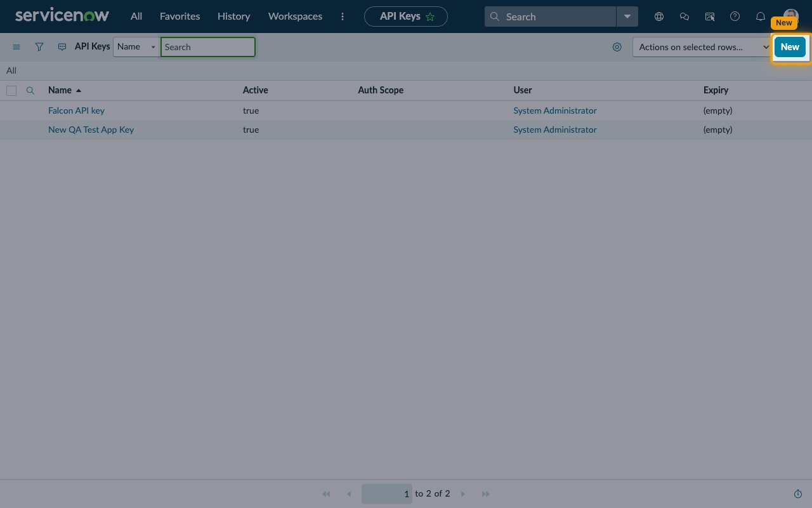The height and width of the screenshot is (508, 812).
Task: Click true in the Falcon API key row
Action: [251, 110]
